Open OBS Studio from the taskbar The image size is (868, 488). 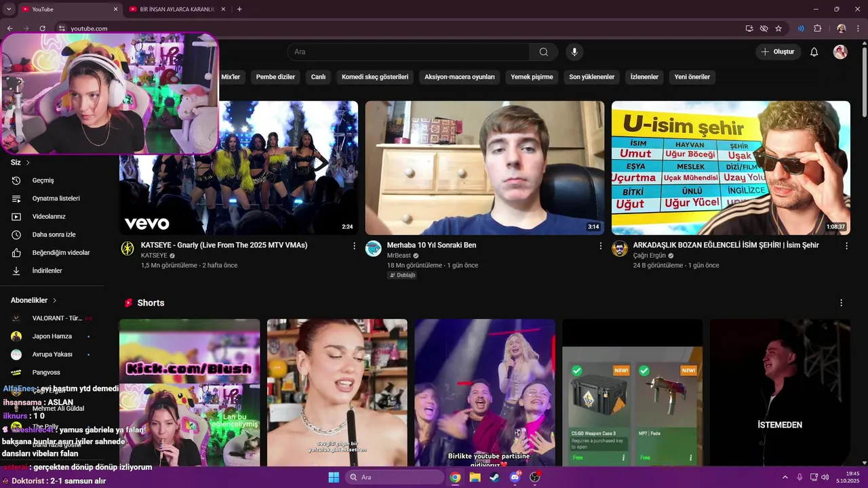pos(535,477)
